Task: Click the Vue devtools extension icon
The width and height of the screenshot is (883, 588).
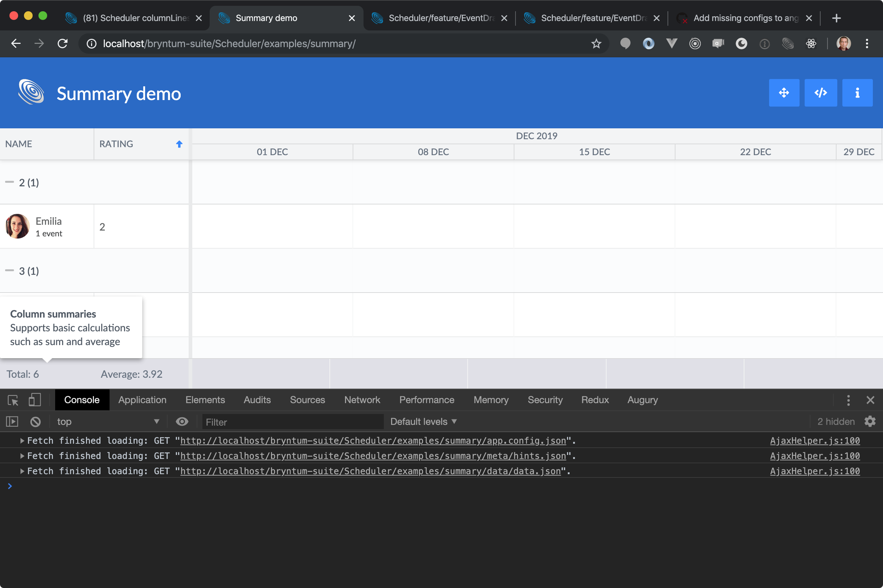Action: click(x=672, y=44)
